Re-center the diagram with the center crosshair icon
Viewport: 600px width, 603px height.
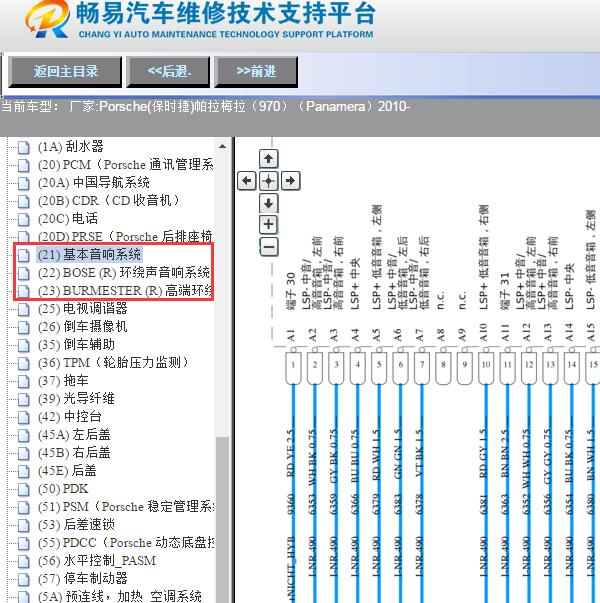click(x=268, y=181)
